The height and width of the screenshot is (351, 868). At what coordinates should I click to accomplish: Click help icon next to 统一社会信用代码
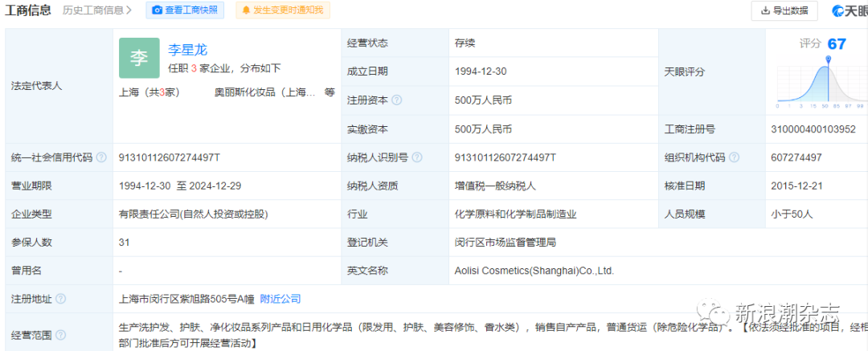[x=100, y=157]
